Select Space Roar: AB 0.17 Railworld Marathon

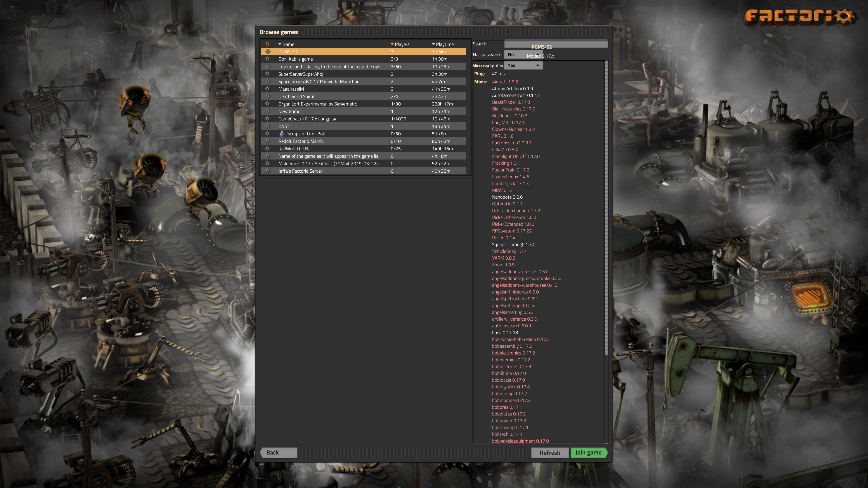(363, 81)
